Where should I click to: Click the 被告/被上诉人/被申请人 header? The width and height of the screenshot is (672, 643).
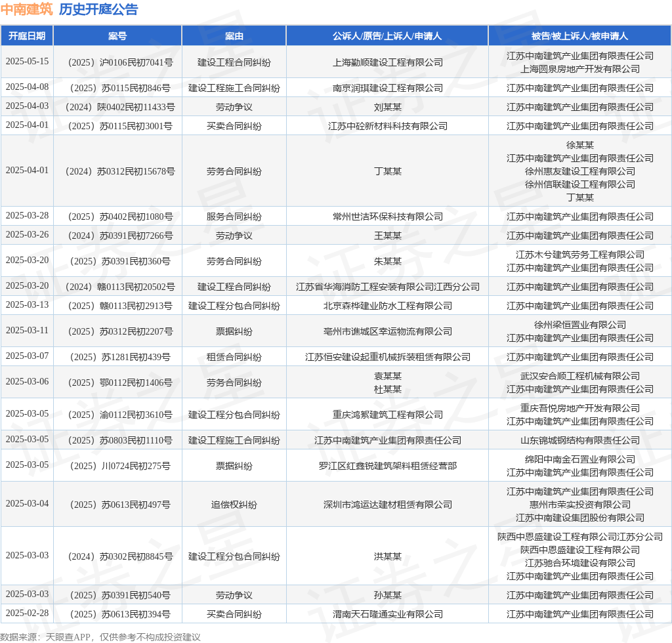click(580, 36)
